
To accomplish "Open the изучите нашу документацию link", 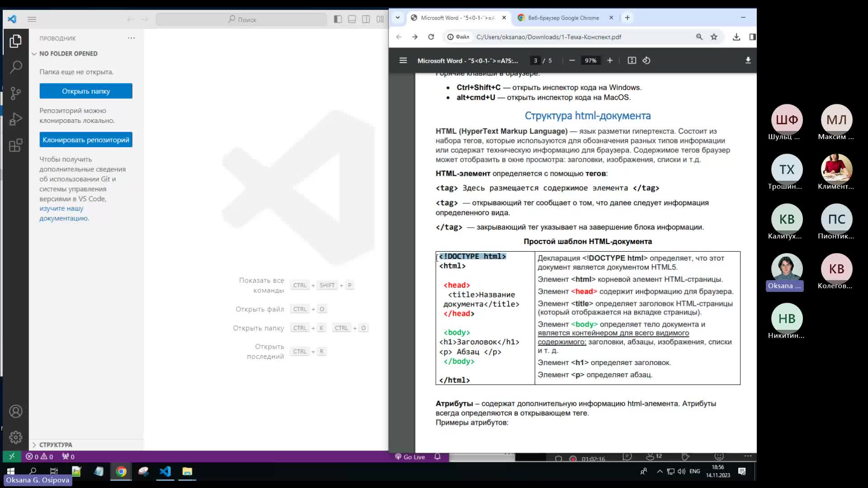I will click(64, 213).
